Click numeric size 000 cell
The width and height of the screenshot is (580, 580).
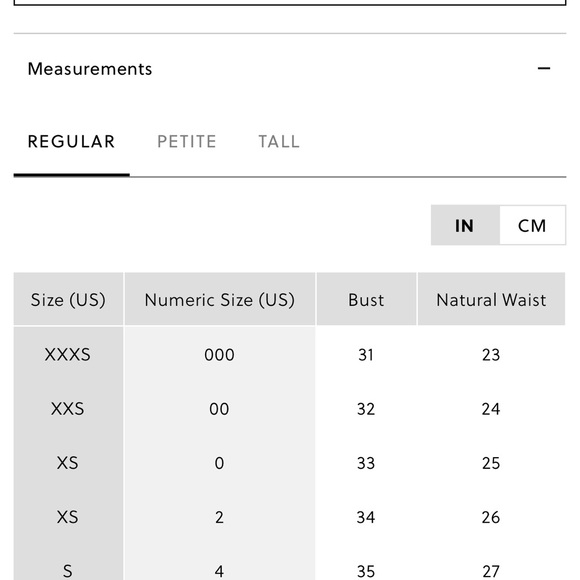pyautogui.click(x=219, y=355)
